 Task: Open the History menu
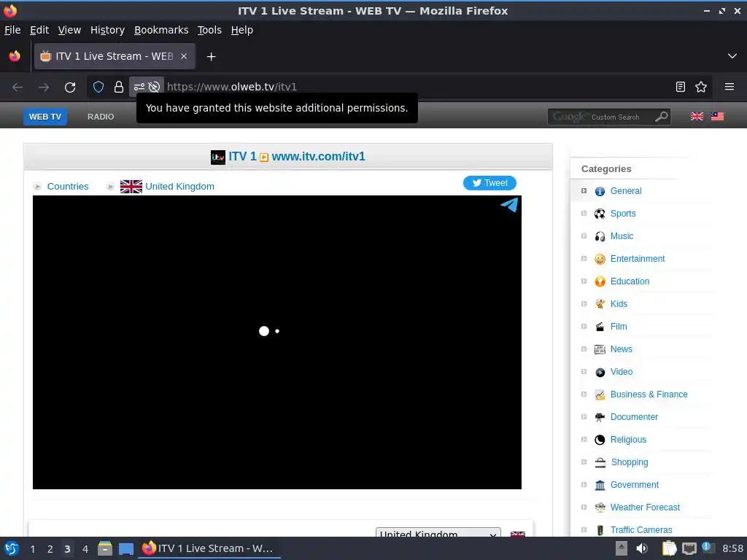[108, 30]
